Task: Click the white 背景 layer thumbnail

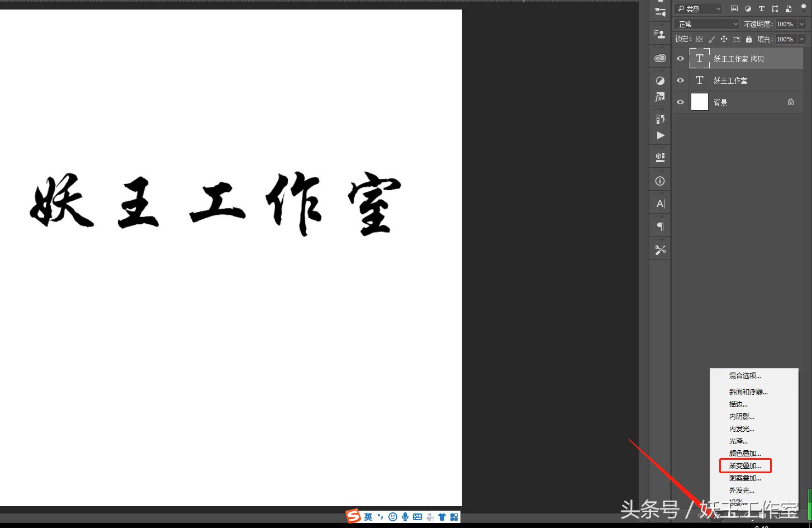Action: [700, 102]
